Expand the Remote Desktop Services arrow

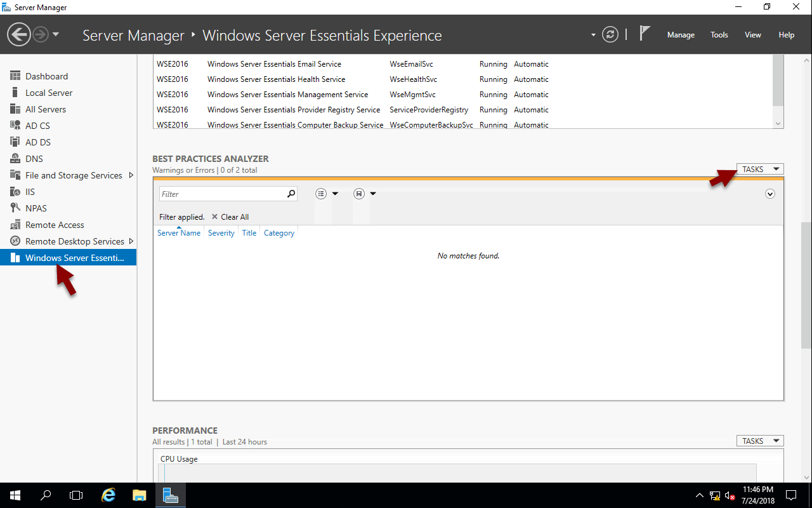(x=131, y=241)
